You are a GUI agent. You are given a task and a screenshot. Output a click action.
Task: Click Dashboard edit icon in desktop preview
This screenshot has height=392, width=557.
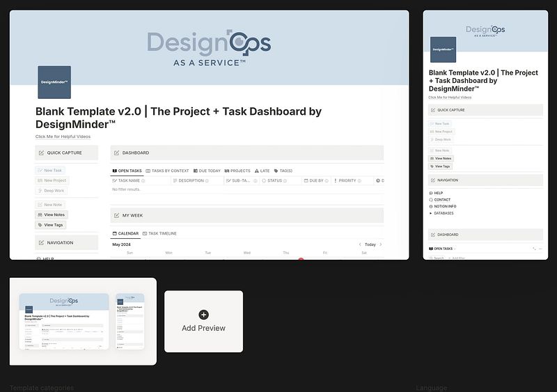(x=116, y=152)
